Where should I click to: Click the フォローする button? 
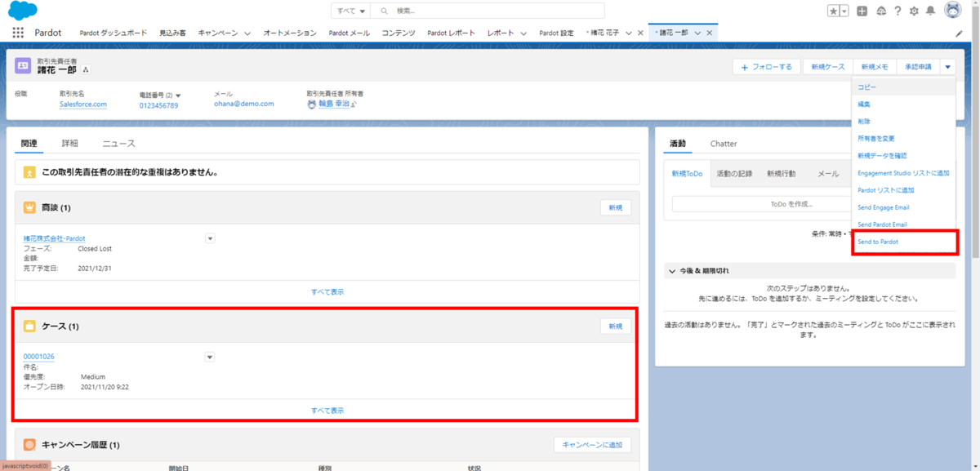click(767, 67)
